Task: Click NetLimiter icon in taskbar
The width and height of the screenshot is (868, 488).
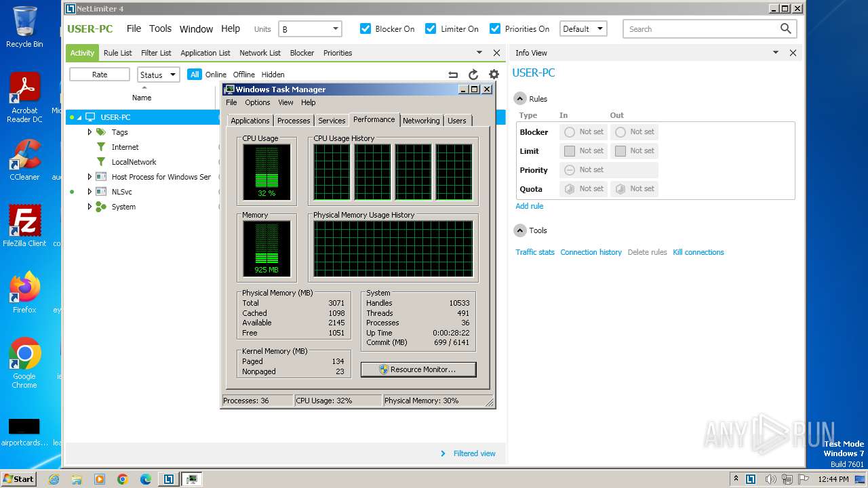Action: [x=168, y=479]
